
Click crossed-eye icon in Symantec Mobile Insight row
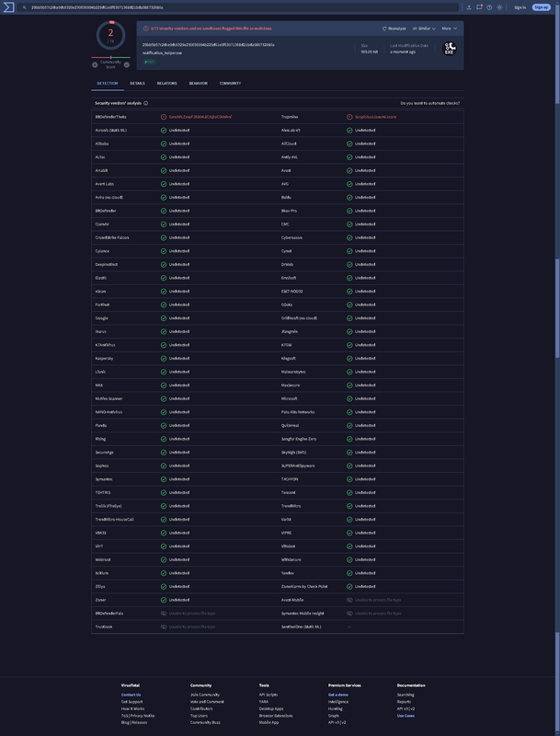pos(349,614)
